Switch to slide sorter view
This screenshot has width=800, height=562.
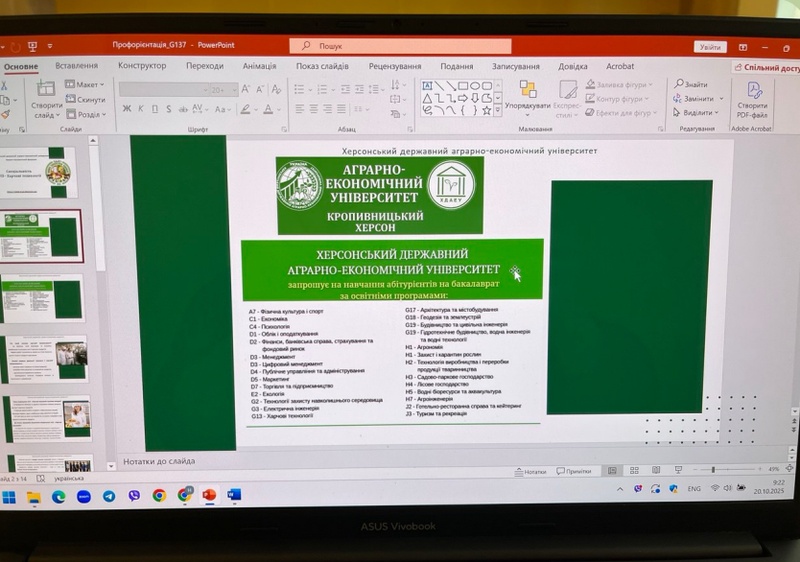tap(633, 470)
